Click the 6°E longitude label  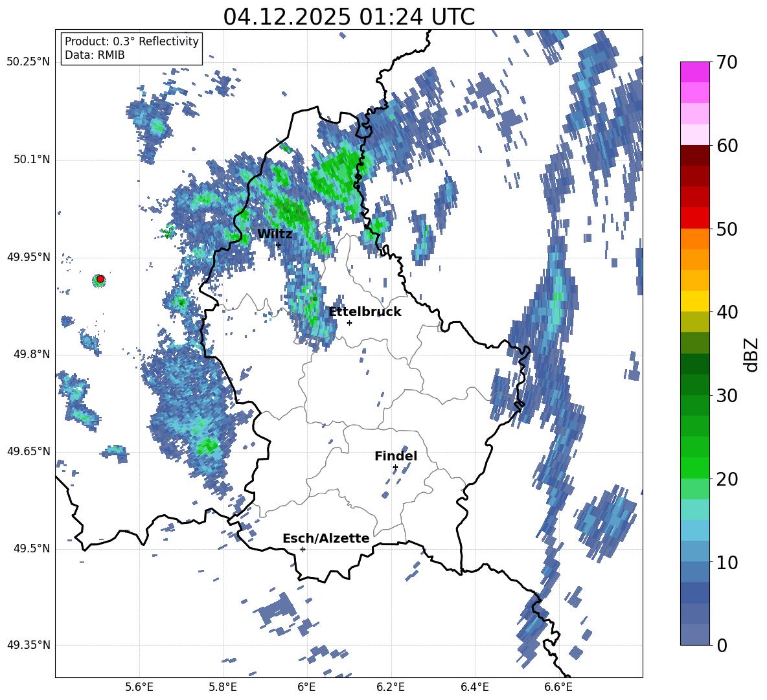coord(306,687)
